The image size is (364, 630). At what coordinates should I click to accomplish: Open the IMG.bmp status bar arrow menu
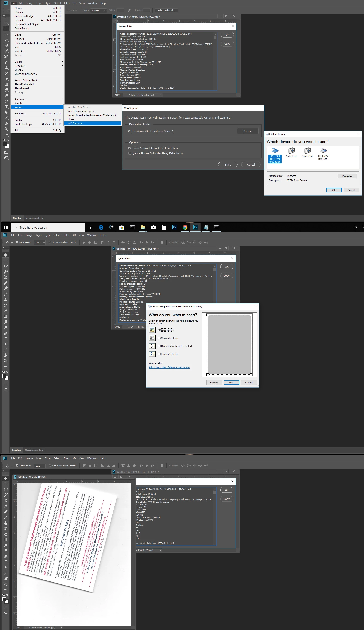click(61, 627)
